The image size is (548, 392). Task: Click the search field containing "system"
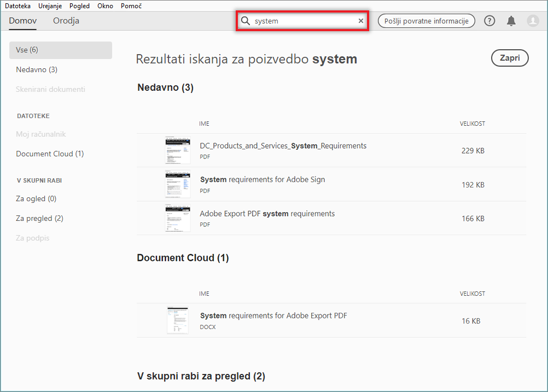[x=302, y=21]
